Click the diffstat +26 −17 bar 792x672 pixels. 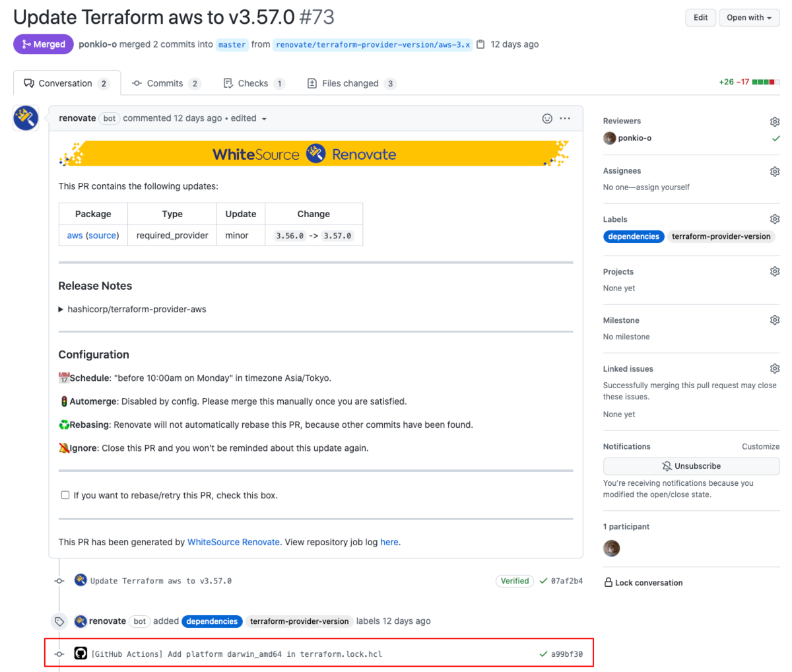pyautogui.click(x=749, y=82)
